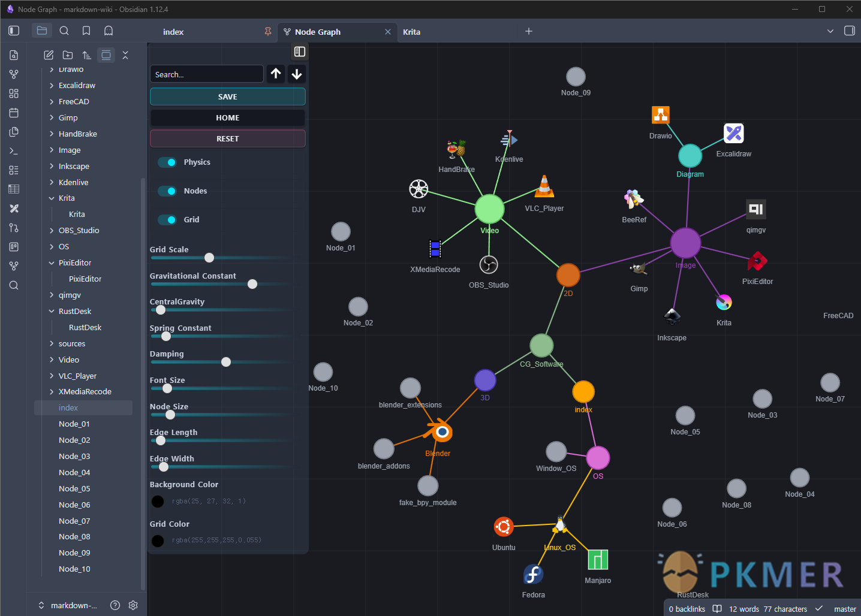Expand the Excalidraw folder
The height and width of the screenshot is (616, 861).
(x=52, y=86)
